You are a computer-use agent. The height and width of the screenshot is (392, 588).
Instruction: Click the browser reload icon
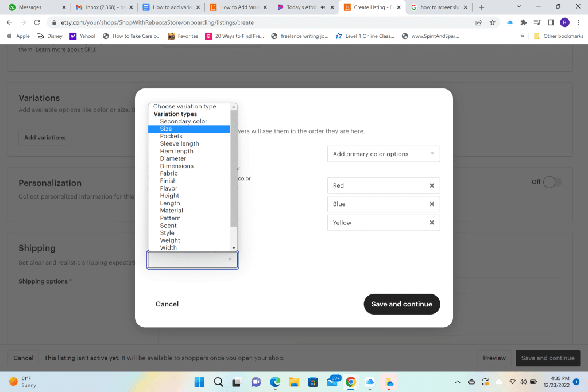pos(37,22)
